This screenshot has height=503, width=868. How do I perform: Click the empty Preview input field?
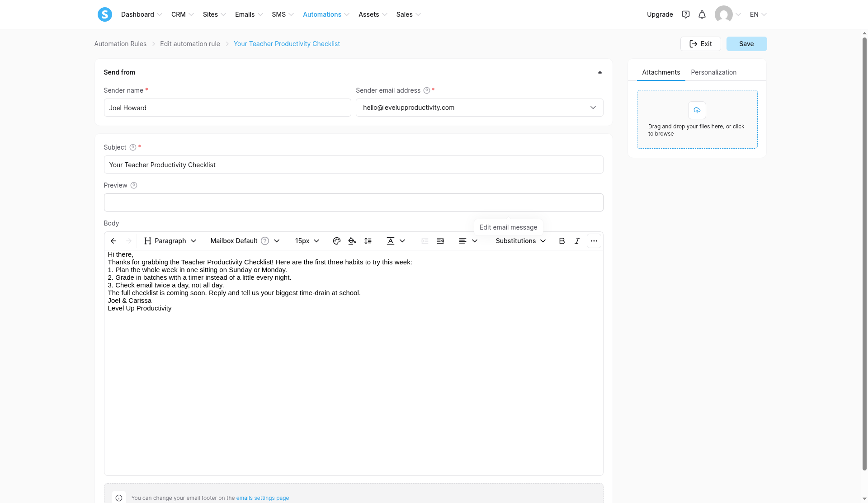tap(354, 202)
